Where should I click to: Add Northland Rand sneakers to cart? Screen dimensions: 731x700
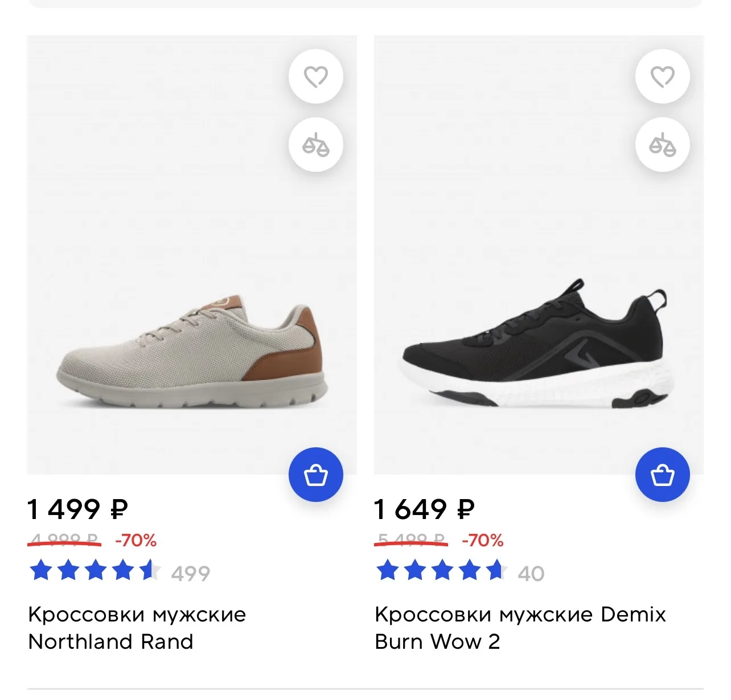pyautogui.click(x=316, y=475)
